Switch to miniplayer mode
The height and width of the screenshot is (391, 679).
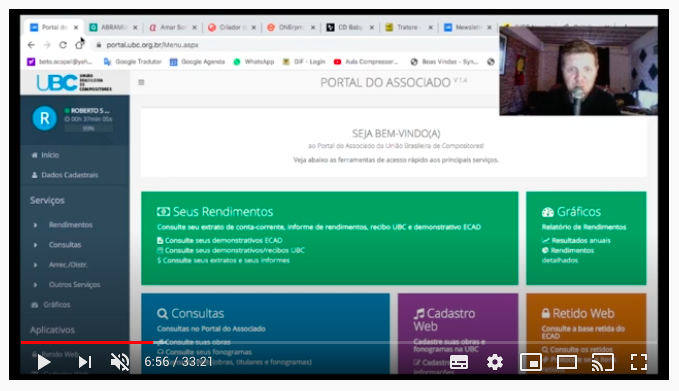531,362
